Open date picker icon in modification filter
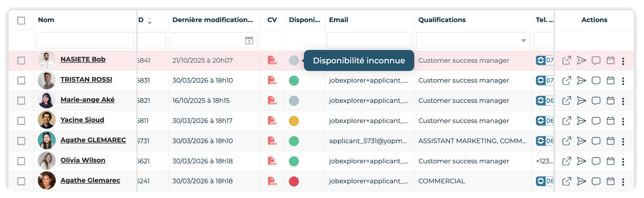The image size is (644, 198). 249,40
